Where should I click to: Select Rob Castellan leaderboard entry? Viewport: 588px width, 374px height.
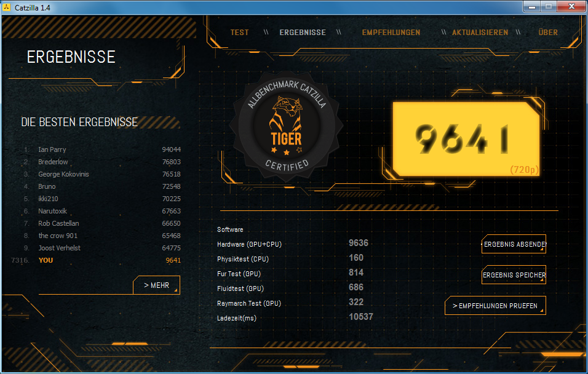101,223
